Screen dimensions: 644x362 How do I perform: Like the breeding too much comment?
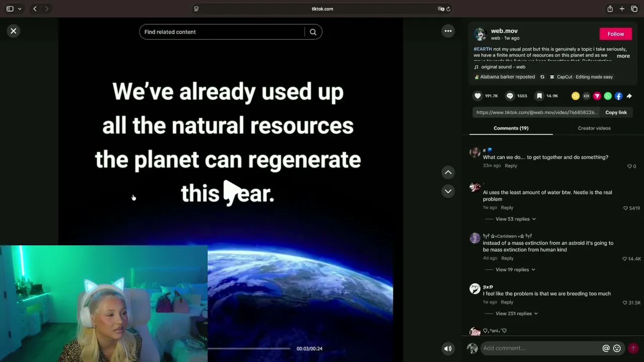coord(625,303)
